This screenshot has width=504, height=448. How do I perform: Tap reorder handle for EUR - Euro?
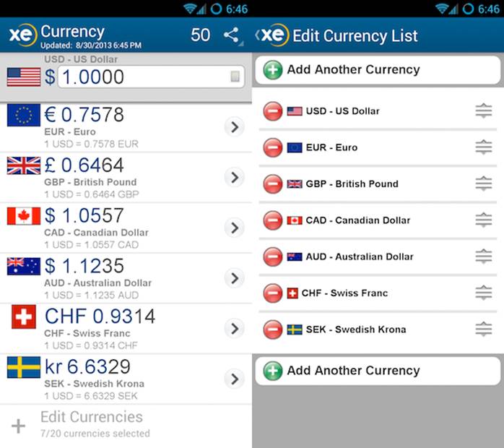point(484,147)
